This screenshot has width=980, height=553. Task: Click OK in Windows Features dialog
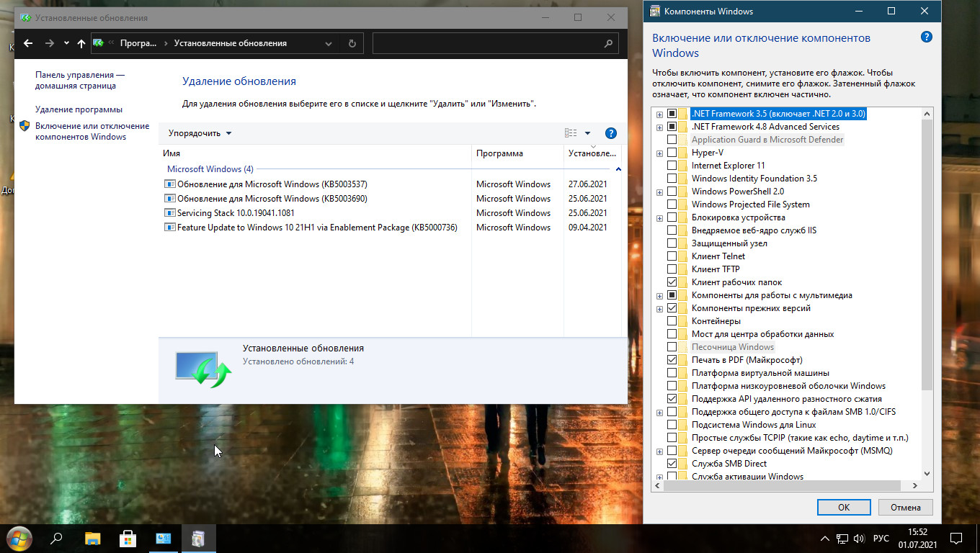pyautogui.click(x=844, y=507)
